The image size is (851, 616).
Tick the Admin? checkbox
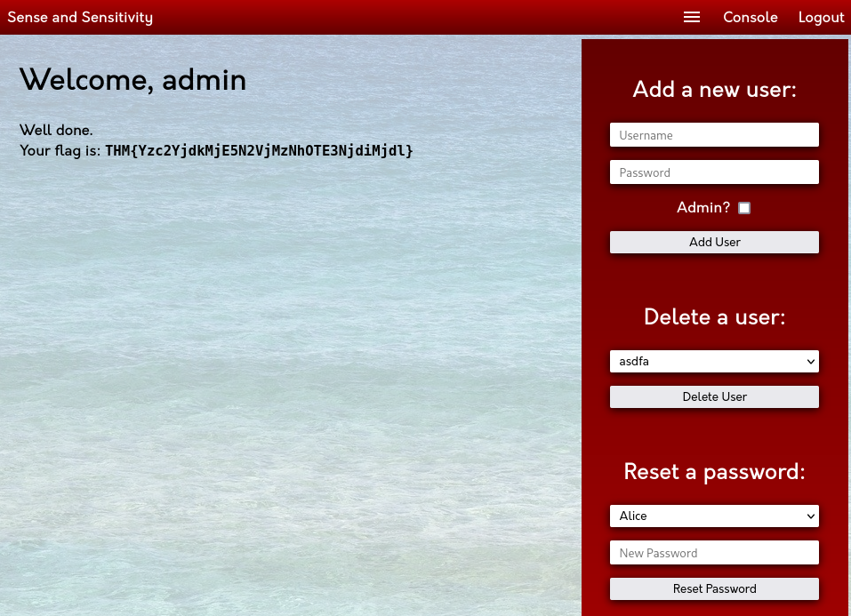pyautogui.click(x=744, y=208)
